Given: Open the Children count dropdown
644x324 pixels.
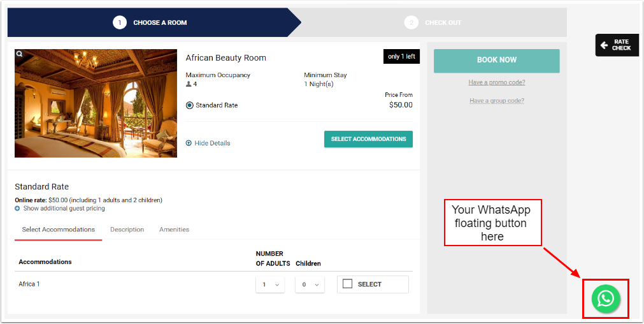Looking at the screenshot, I should (310, 284).
